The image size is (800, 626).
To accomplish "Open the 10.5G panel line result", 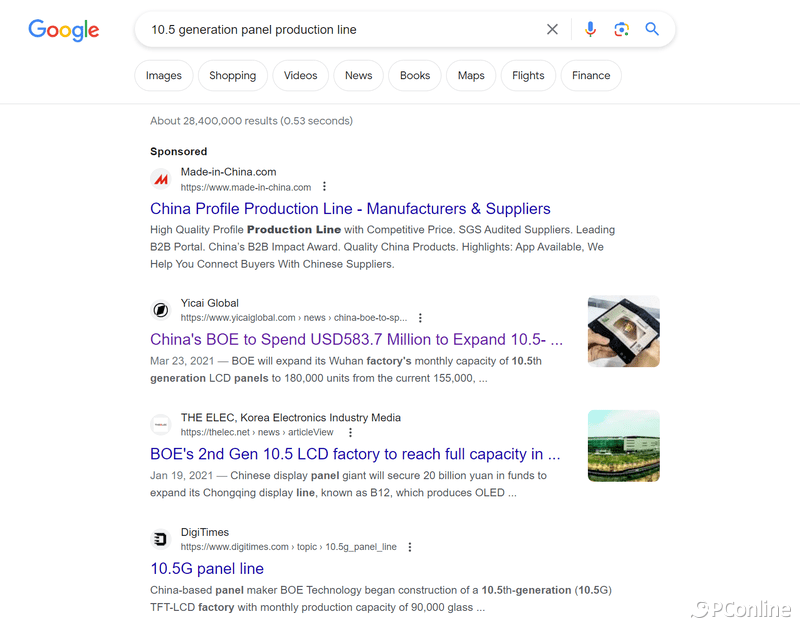I will click(x=207, y=568).
